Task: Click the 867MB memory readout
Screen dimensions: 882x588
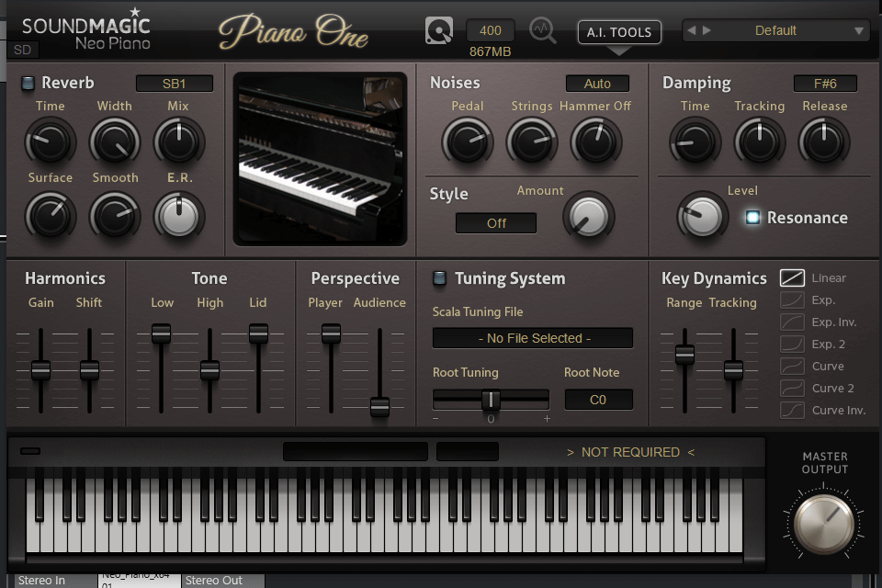Action: (x=491, y=51)
